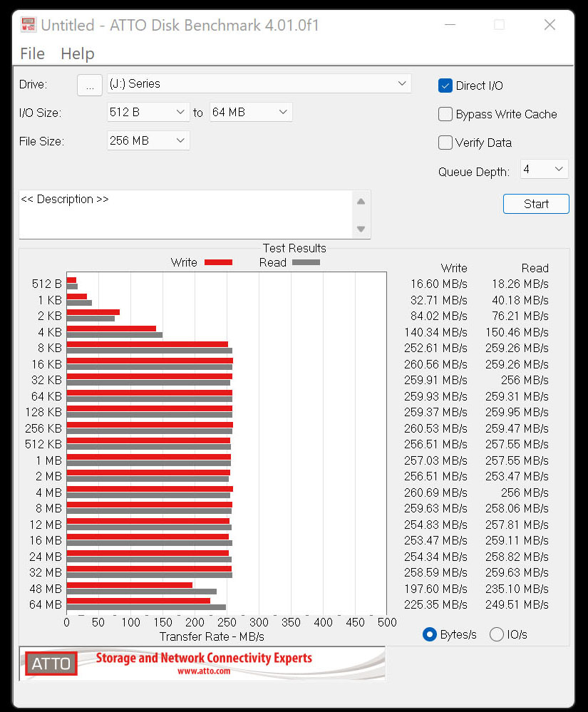Minimize the ATTO Disk Benchmark window
Image resolution: width=588 pixels, height=712 pixels.
450,24
